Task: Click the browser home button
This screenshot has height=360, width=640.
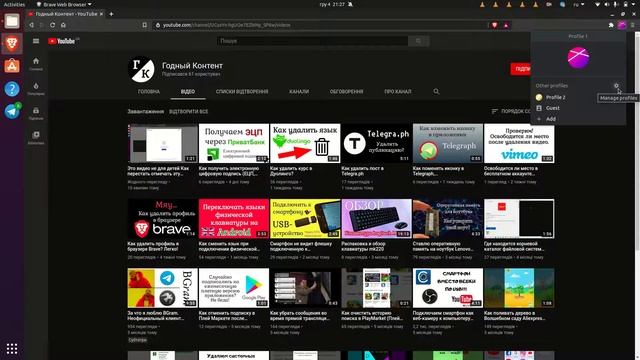Action: pos(63,25)
